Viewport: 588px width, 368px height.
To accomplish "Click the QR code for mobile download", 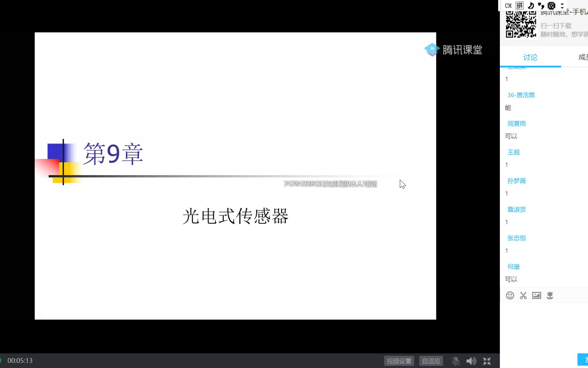I will (x=521, y=24).
